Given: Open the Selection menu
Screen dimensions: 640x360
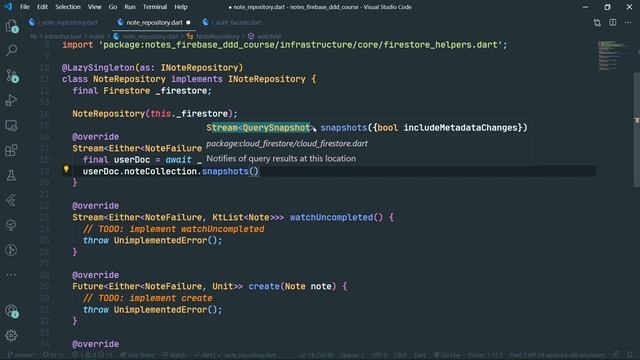Looking at the screenshot, I should click(68, 7).
